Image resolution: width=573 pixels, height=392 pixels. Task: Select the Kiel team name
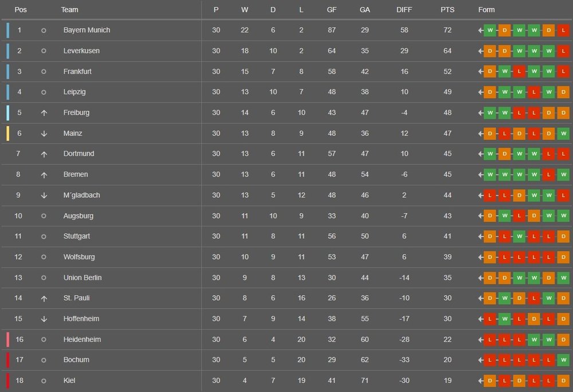(69, 381)
